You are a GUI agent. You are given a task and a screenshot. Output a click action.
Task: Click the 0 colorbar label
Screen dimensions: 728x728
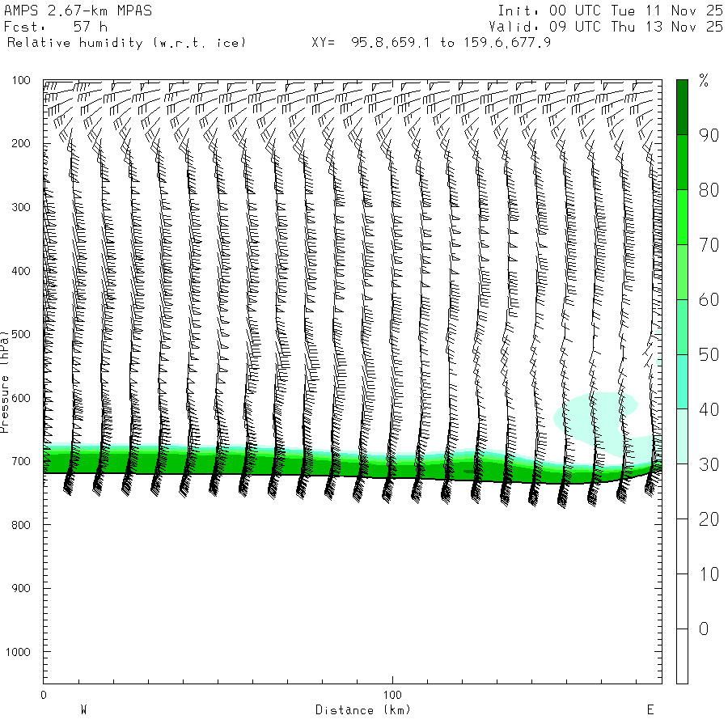tap(704, 629)
